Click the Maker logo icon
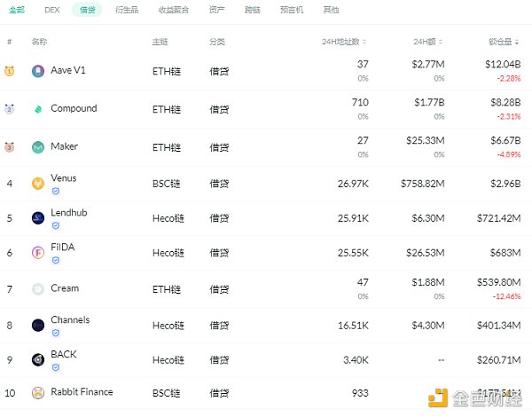The height and width of the screenshot is (417, 532). [38, 147]
